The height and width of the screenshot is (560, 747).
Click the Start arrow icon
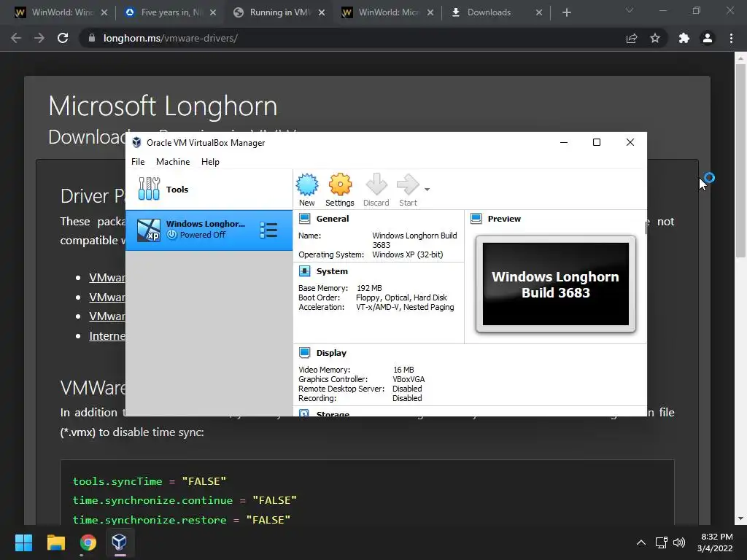click(408, 184)
